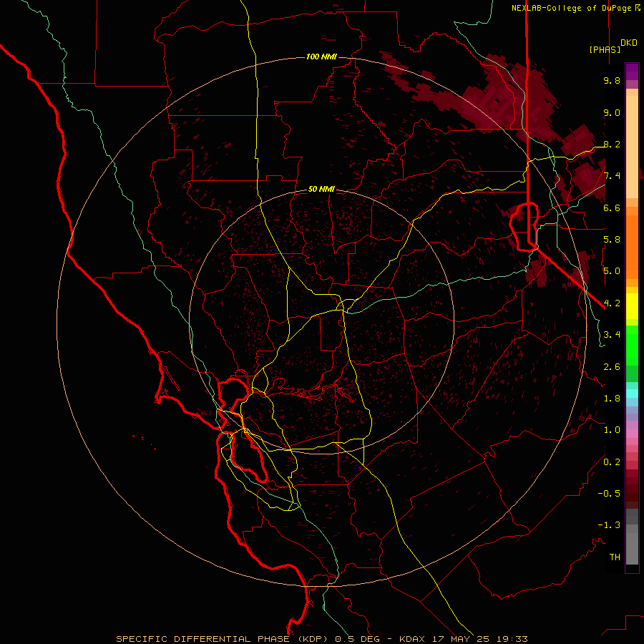
Task: Click the 8.2 scale value
Action: coord(612,144)
